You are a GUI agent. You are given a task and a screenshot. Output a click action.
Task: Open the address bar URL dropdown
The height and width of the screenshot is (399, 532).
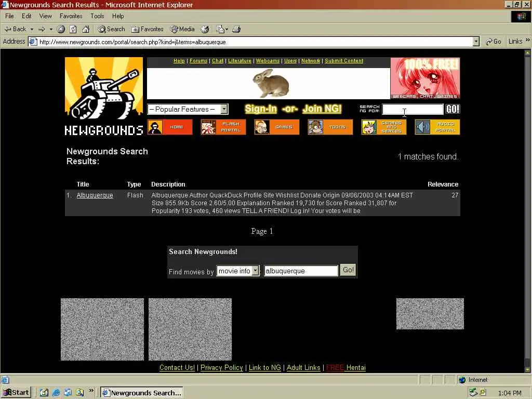coord(476,42)
